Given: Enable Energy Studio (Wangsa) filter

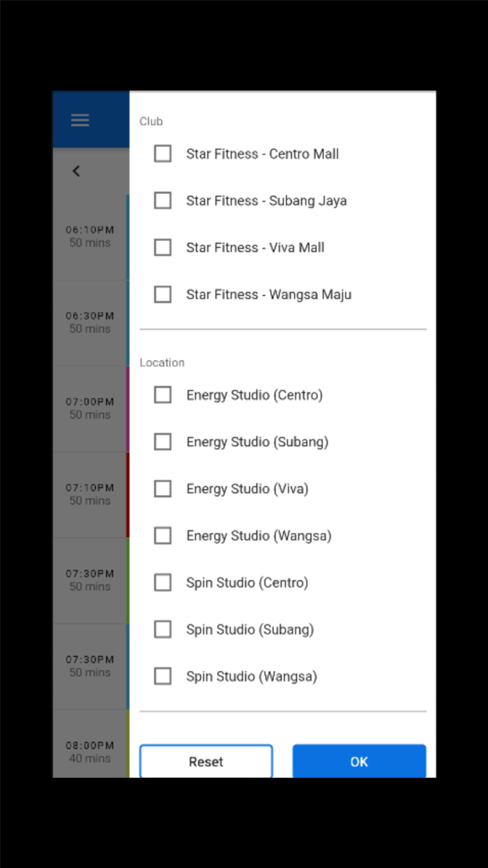Looking at the screenshot, I should [162, 535].
